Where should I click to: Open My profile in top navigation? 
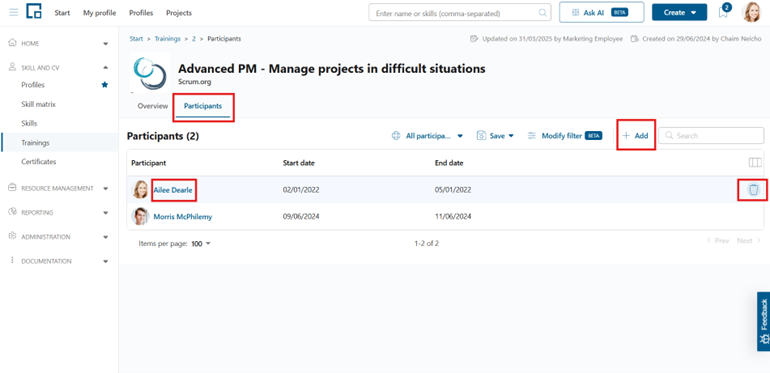[x=100, y=13]
